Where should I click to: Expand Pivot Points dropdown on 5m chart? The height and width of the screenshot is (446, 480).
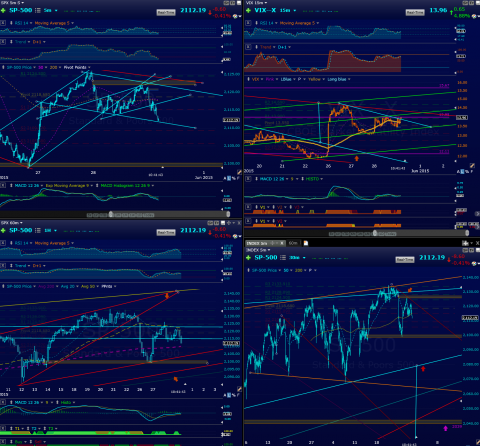[x=89, y=67]
